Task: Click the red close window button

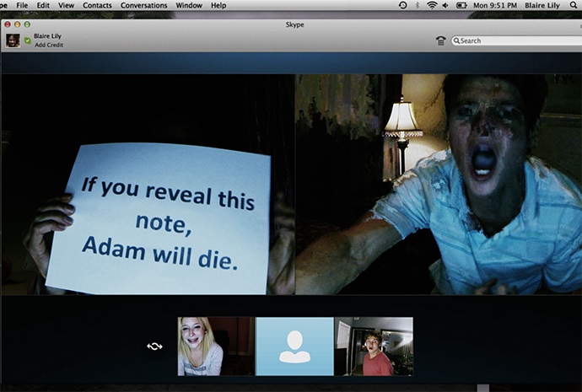Action: tap(8, 24)
